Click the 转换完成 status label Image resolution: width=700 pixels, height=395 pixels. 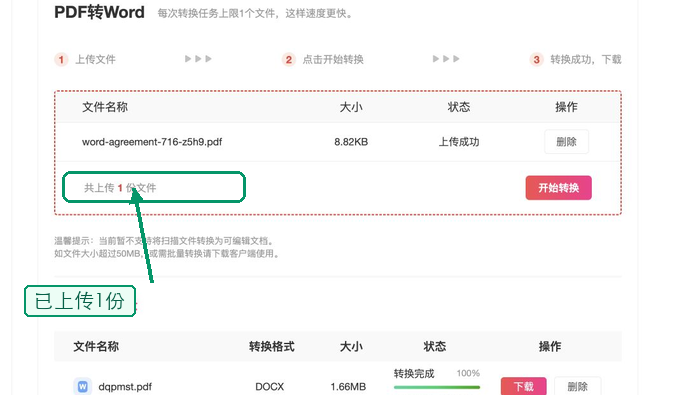414,374
